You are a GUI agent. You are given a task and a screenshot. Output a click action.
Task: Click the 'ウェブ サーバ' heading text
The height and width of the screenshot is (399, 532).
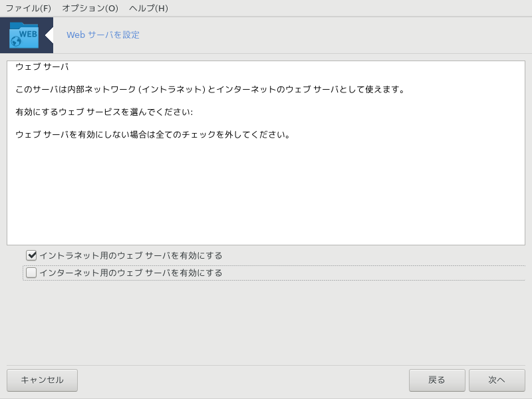pos(42,67)
